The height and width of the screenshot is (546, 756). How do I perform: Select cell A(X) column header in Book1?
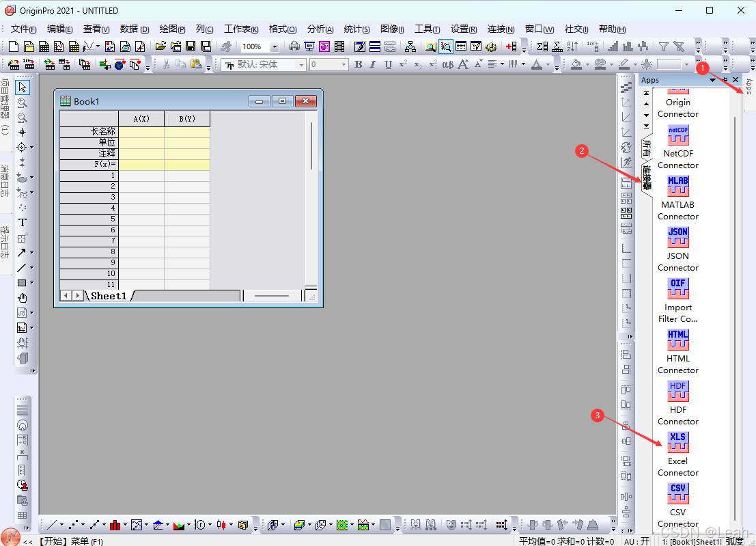point(141,118)
